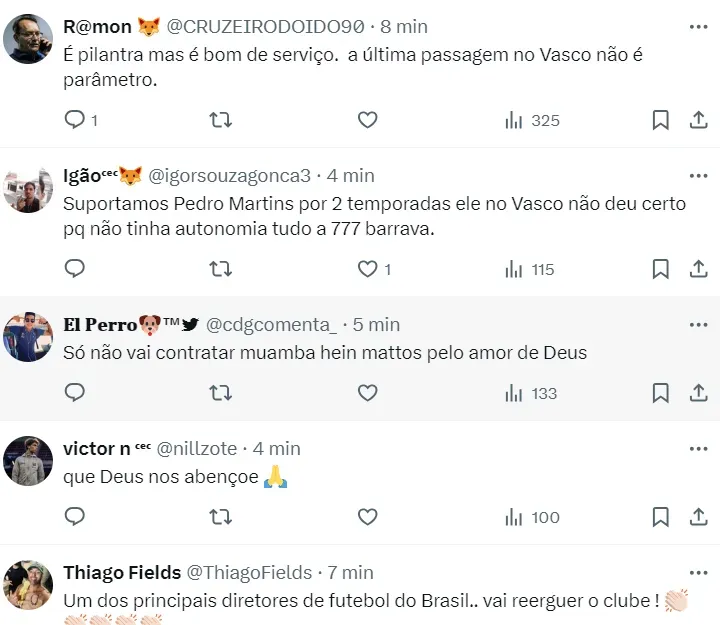Share victor n's tweet
This screenshot has width=720, height=625.
click(x=698, y=517)
